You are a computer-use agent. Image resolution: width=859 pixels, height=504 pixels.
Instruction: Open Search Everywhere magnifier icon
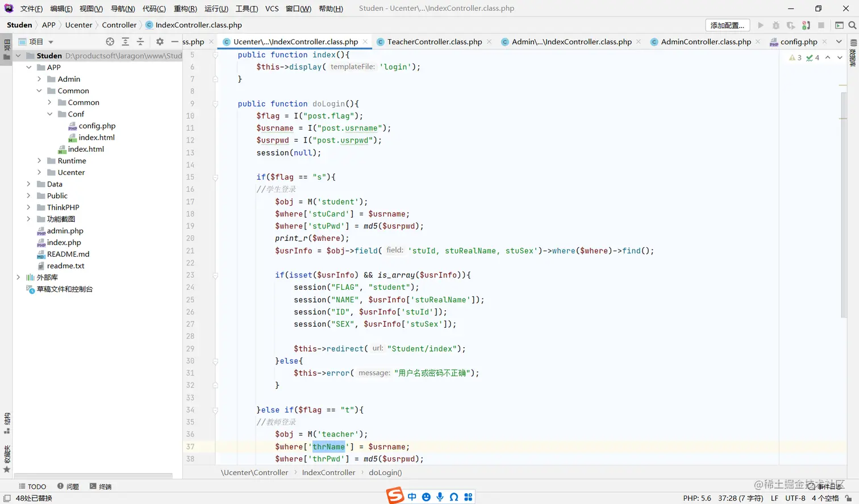[852, 26]
